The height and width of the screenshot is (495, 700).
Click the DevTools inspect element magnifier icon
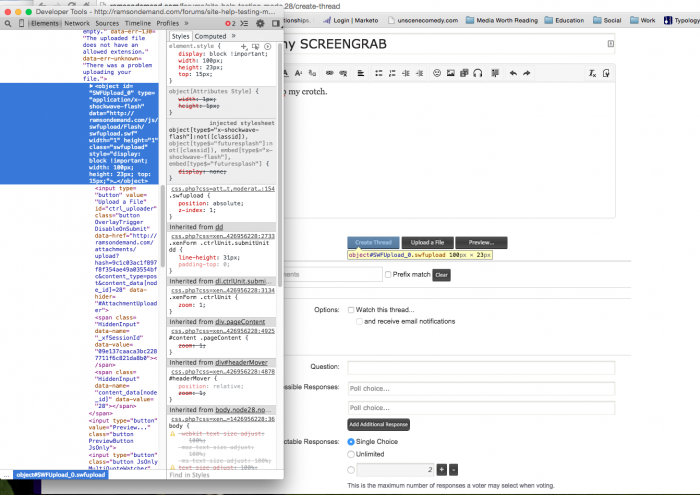tap(8, 23)
